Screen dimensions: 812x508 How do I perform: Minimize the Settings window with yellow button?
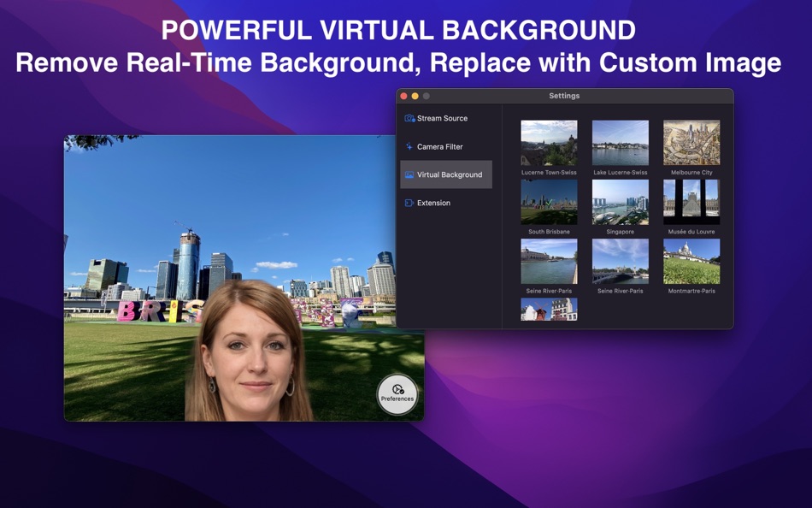coord(415,96)
